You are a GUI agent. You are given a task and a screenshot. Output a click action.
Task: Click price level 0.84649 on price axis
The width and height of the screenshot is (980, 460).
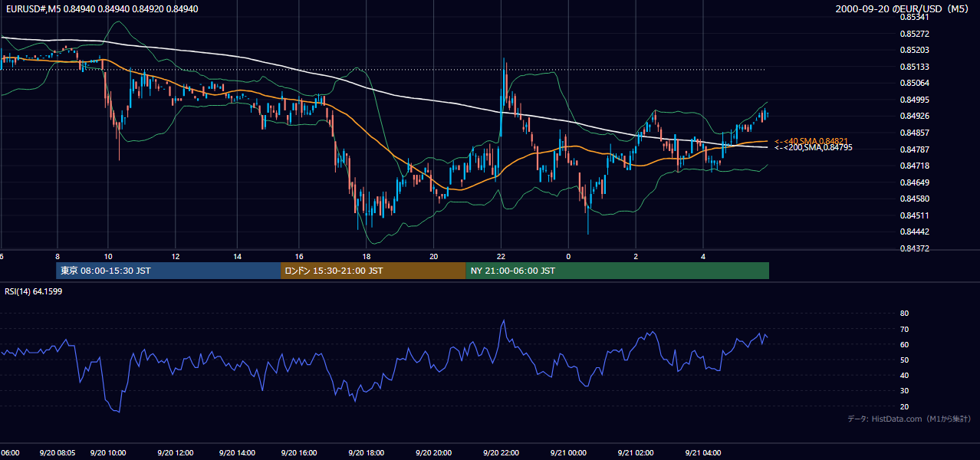(x=914, y=182)
